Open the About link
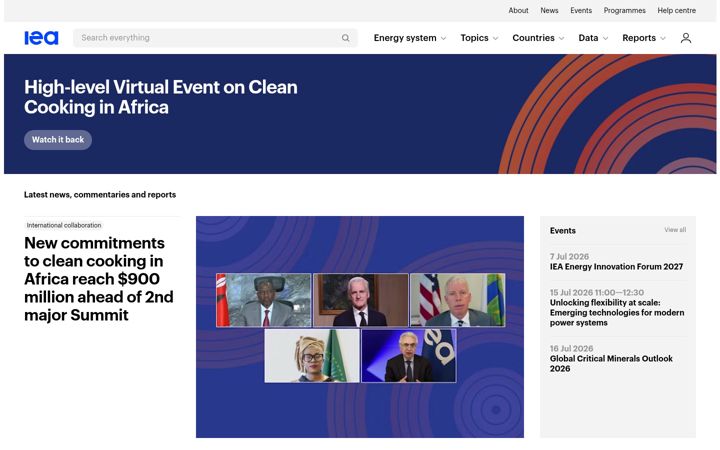Screen dimensions: 720x450 518,10
